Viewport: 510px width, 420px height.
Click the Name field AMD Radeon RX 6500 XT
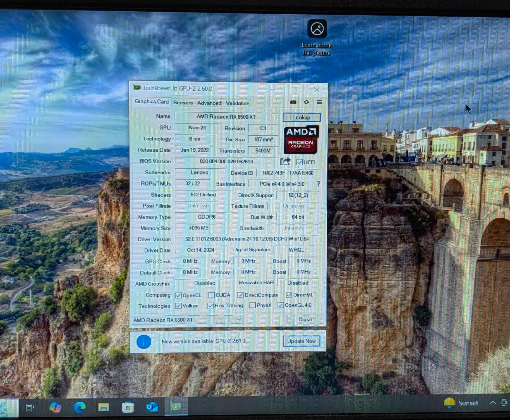point(226,117)
